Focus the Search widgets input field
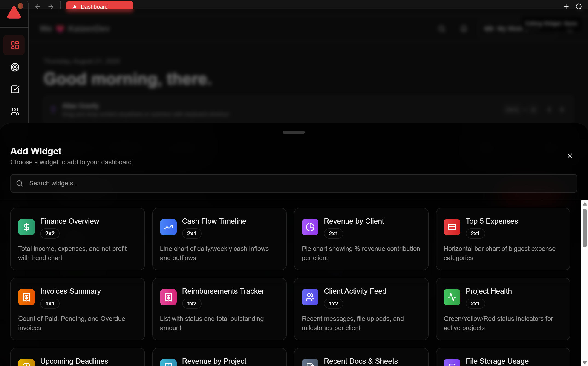This screenshot has height=366, width=588. pyautogui.click(x=294, y=183)
